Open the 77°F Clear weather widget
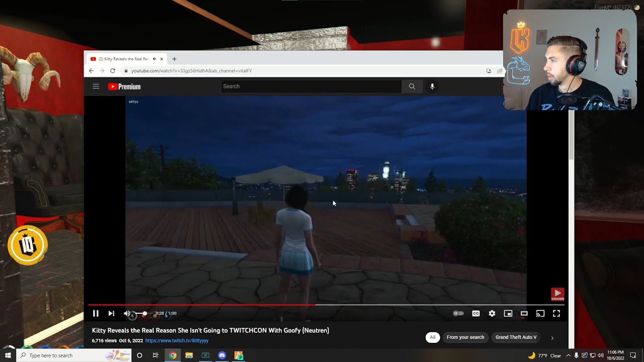The image size is (644, 362). 544,355
